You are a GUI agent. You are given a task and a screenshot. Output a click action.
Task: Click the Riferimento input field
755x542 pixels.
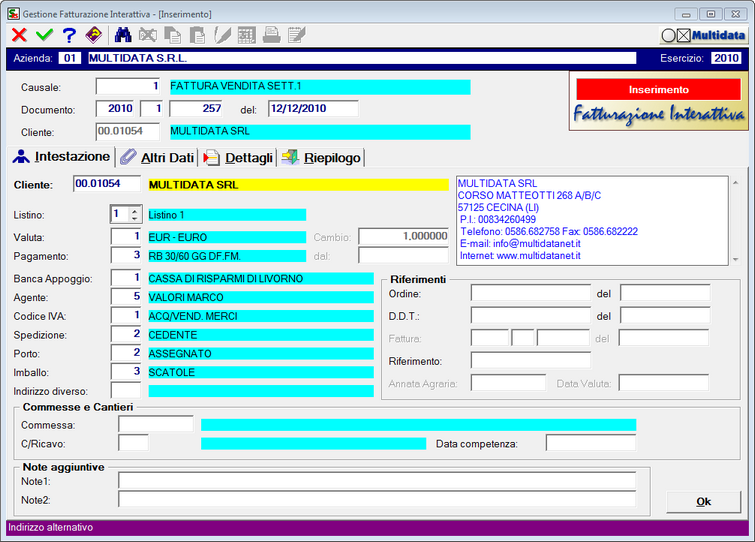[x=531, y=361]
